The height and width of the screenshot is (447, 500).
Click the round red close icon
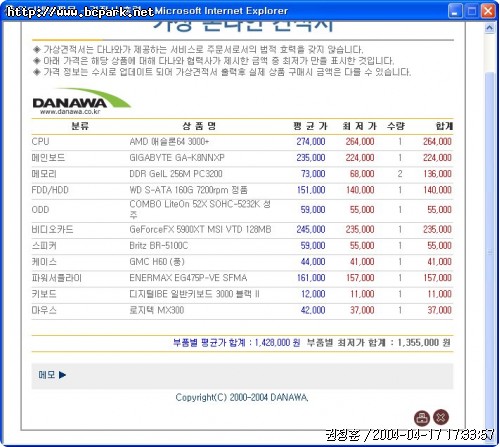(x=441, y=417)
